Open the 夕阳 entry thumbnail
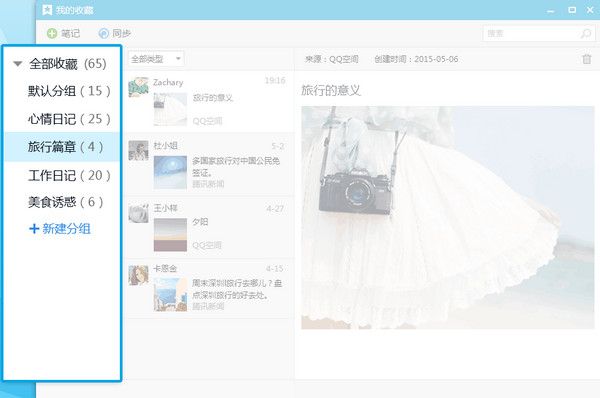Screen dimensions: 600x398 coord(170,235)
